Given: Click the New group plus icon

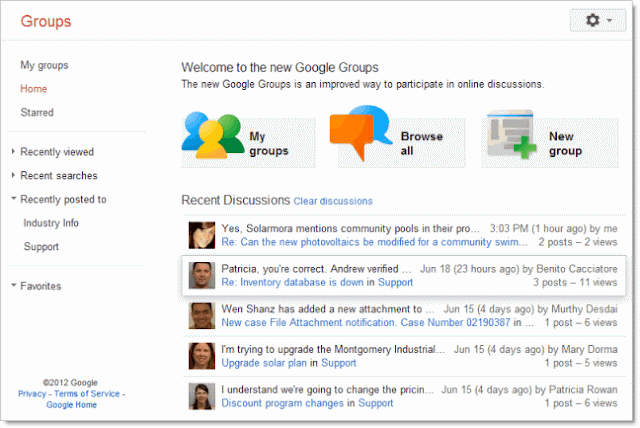Looking at the screenshot, I should pos(511,134).
